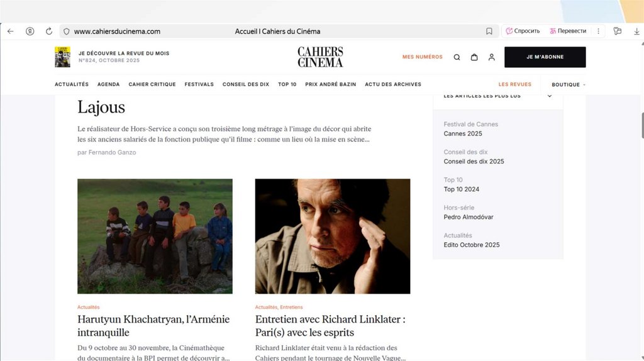Viewport: 644px width, 361px height.
Task: Open the Pedro Almodóvar hors-série link
Action: click(468, 217)
